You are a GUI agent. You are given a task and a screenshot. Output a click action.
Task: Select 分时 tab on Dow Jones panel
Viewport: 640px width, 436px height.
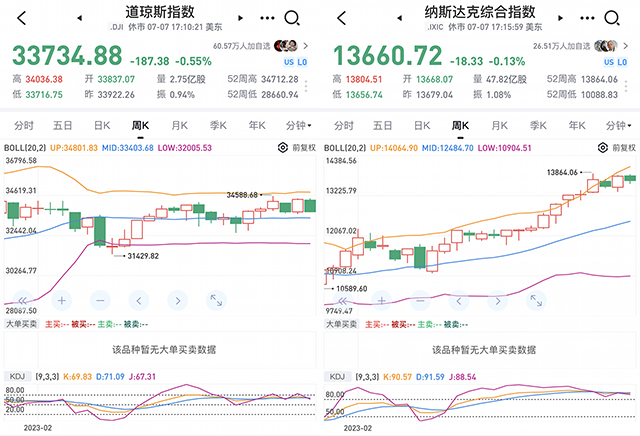[x=24, y=125]
